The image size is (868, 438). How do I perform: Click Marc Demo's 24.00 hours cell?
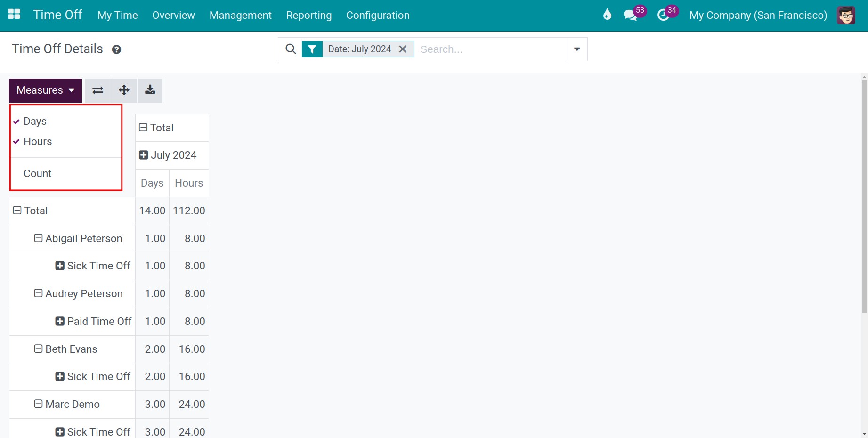(x=189, y=404)
